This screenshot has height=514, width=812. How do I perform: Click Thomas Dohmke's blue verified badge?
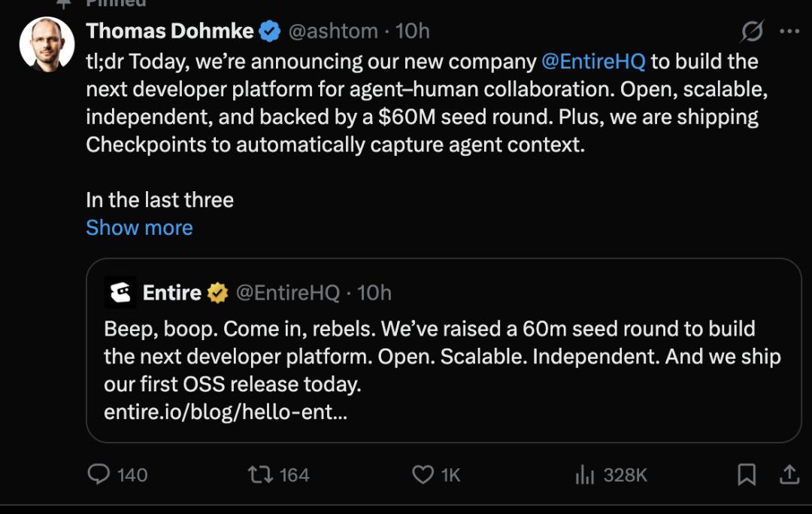pyautogui.click(x=270, y=31)
